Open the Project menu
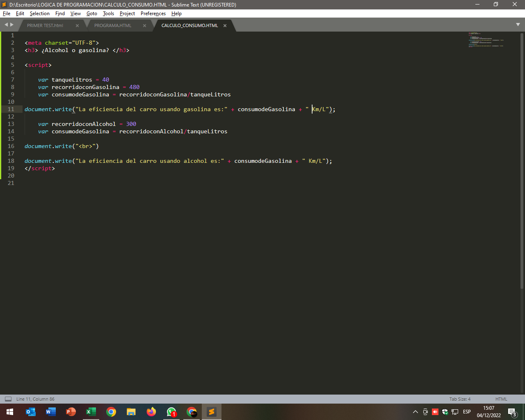Screen dimensions: 525x420 point(127,14)
